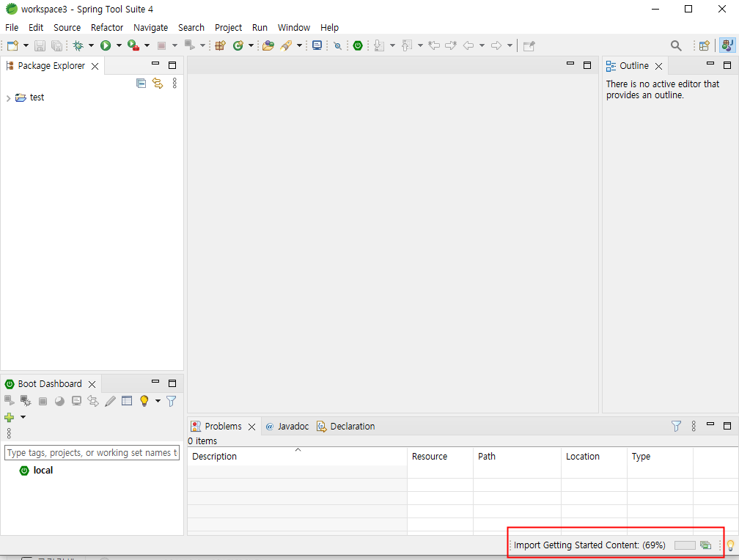Click the green plus add icon

tap(9, 417)
